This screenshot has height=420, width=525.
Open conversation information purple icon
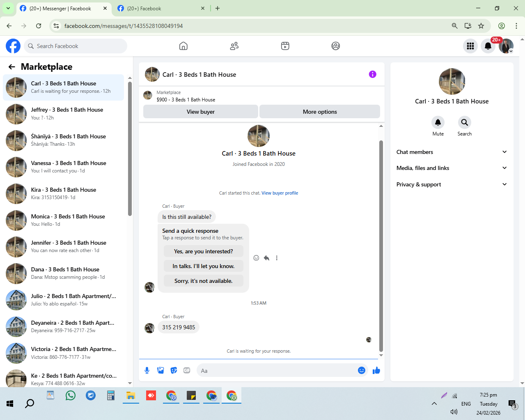pyautogui.click(x=372, y=74)
